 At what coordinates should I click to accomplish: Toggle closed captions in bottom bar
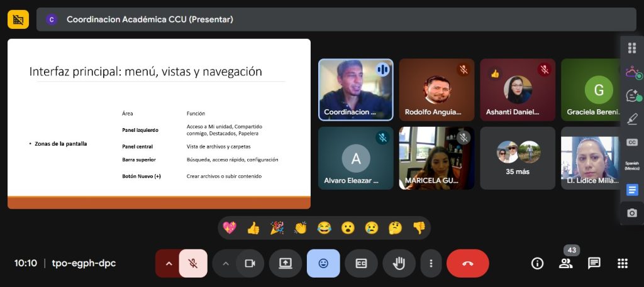click(361, 263)
